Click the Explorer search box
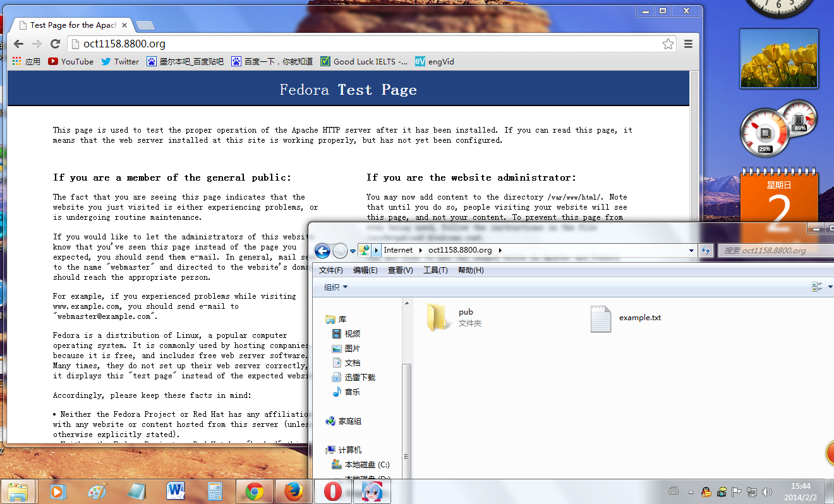This screenshot has width=834, height=504. 774,250
